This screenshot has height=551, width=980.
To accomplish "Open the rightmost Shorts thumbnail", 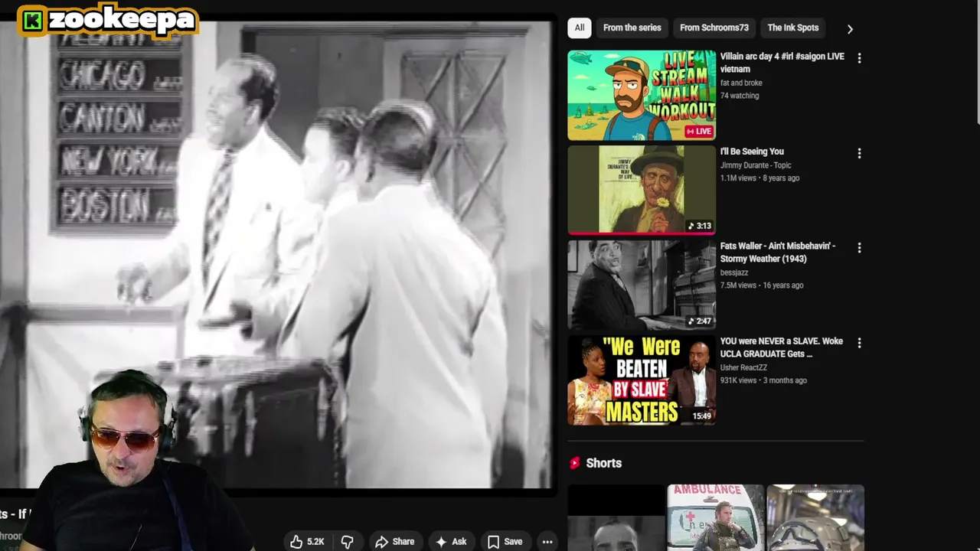I will [815, 518].
